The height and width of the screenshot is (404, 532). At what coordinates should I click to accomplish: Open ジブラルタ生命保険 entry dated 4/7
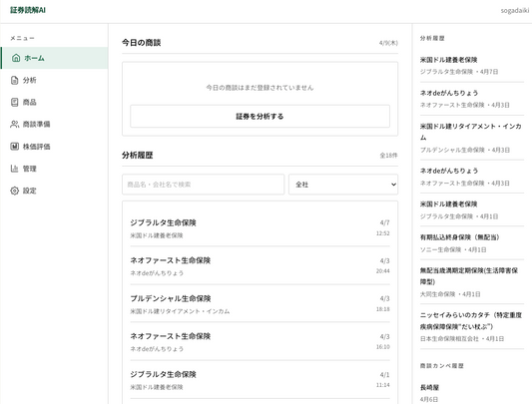click(x=260, y=228)
